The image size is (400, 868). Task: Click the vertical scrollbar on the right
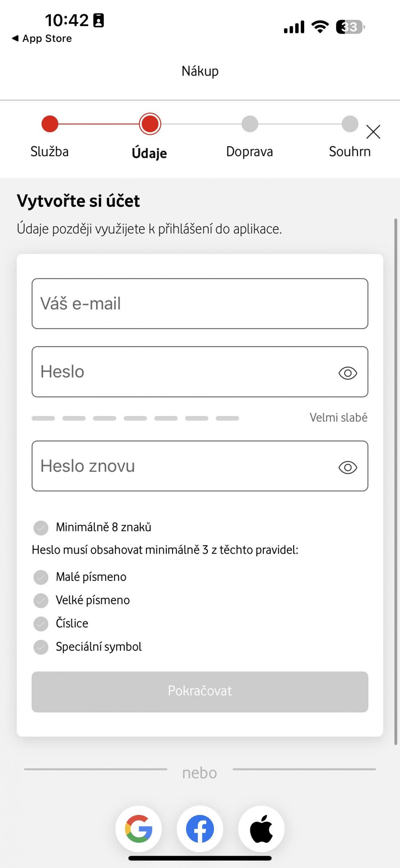pos(395,481)
